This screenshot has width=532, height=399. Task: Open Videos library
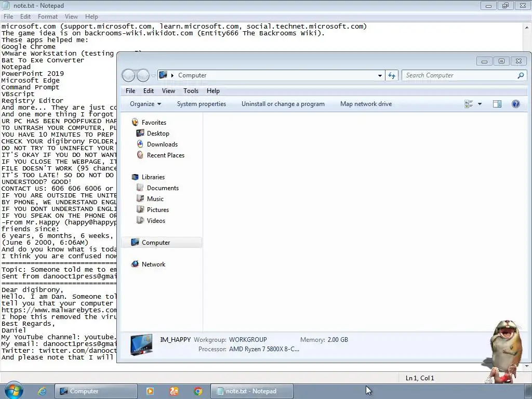coord(156,220)
